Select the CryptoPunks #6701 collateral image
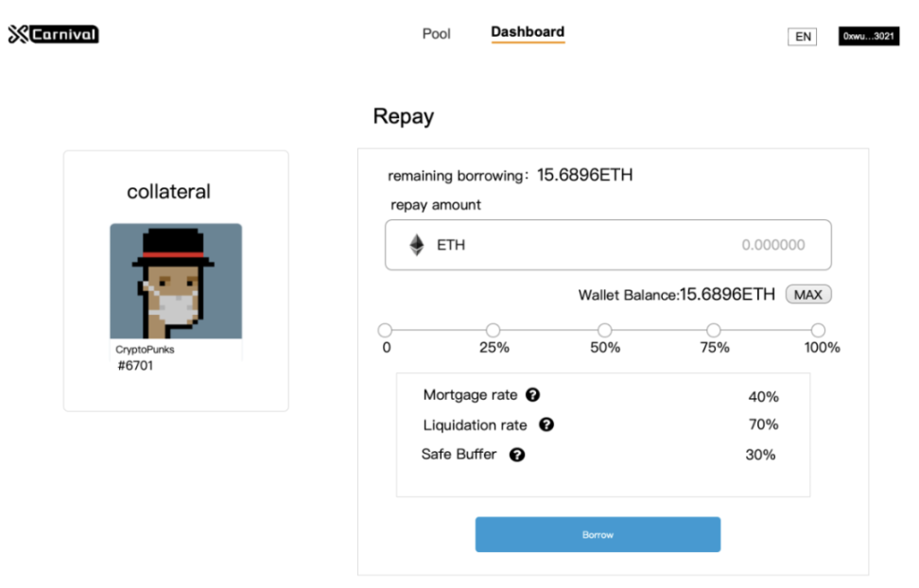Screen dimensions: 919x588 tap(176, 281)
